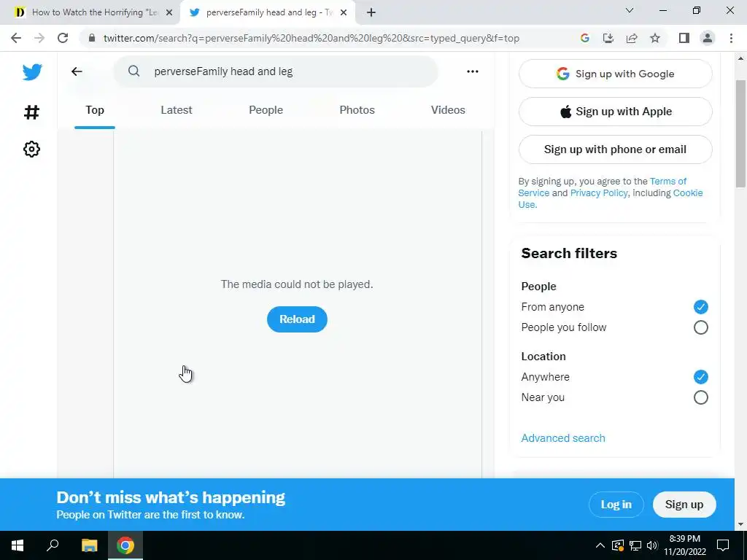Go back using the search page arrow
The height and width of the screenshot is (560, 747).
pos(77,71)
